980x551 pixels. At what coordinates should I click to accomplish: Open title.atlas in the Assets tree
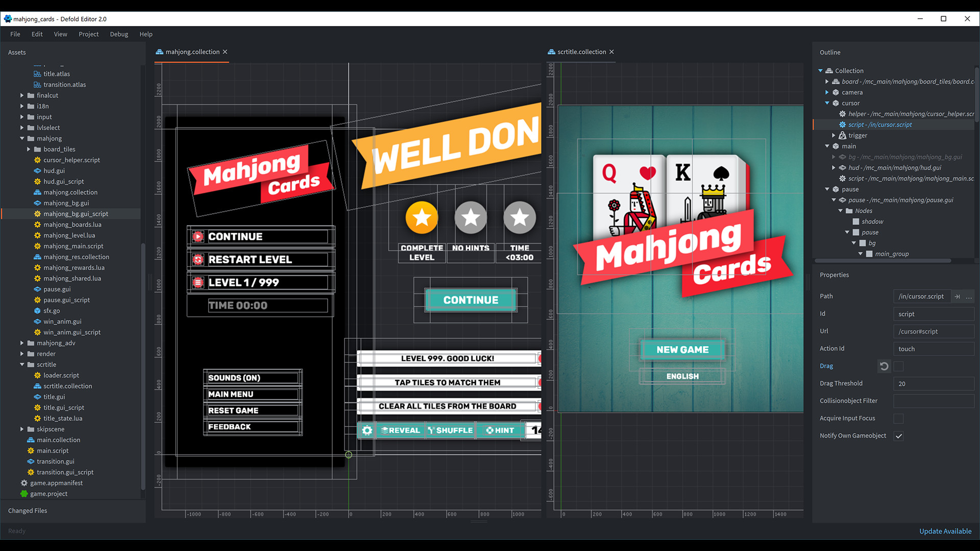click(56, 73)
